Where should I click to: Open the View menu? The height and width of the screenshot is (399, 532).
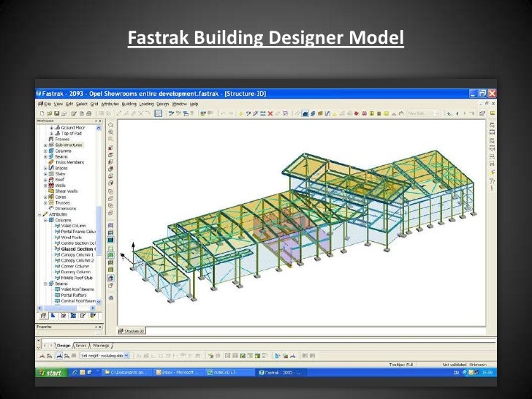(x=58, y=104)
